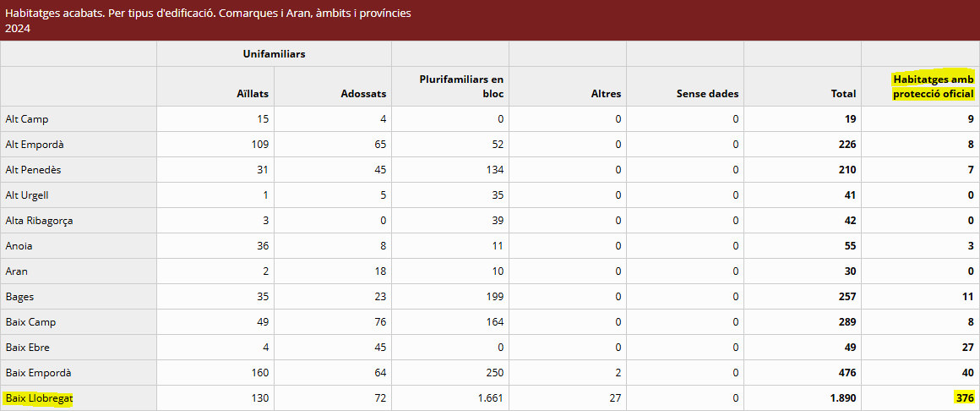This screenshot has width=980, height=411.
Task: Click the Sense dades column header
Action: click(707, 94)
